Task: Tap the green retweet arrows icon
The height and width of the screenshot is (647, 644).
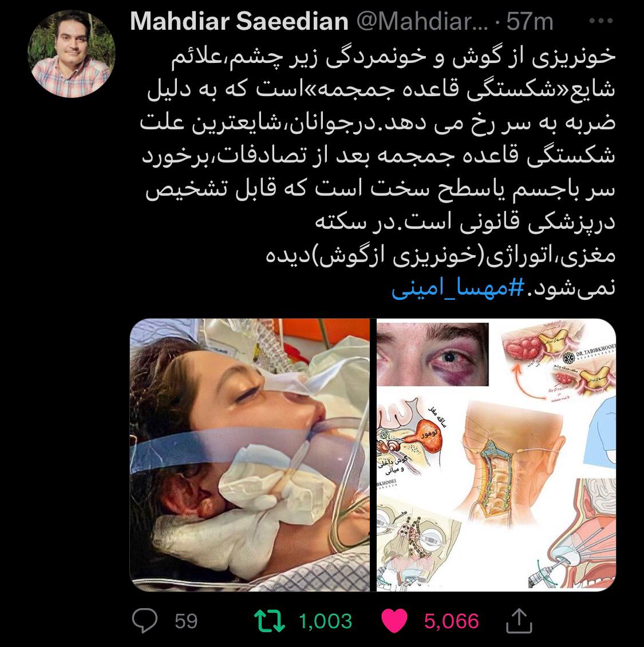Action: pos(269,621)
